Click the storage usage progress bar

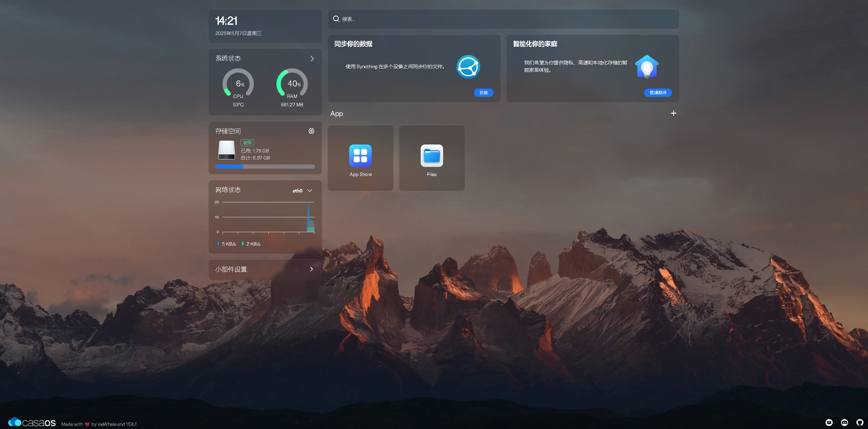pyautogui.click(x=265, y=167)
